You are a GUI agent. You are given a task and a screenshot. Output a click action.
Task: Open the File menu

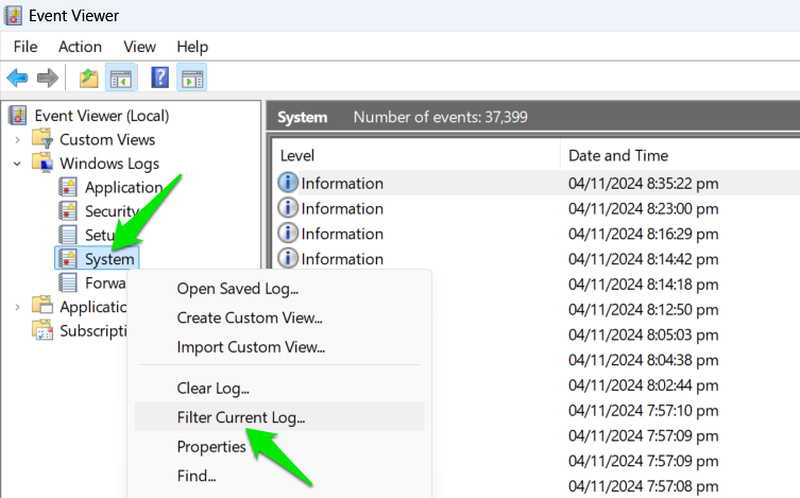point(26,47)
